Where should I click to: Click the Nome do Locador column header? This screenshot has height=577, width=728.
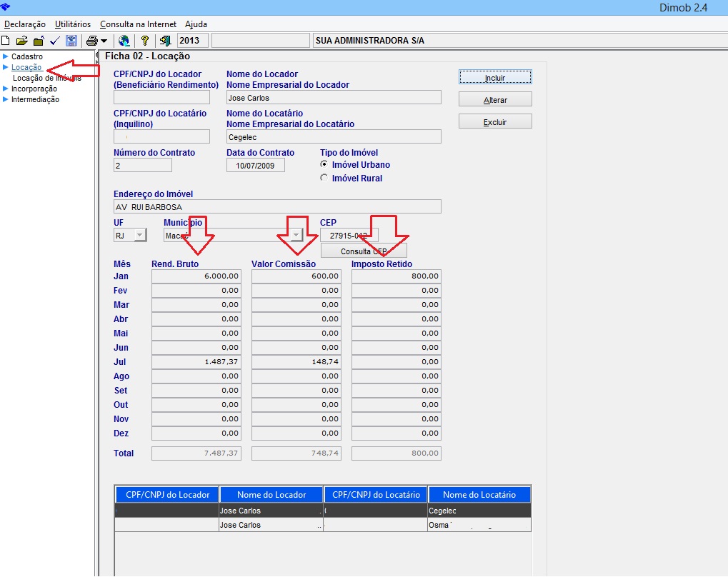pyautogui.click(x=271, y=495)
